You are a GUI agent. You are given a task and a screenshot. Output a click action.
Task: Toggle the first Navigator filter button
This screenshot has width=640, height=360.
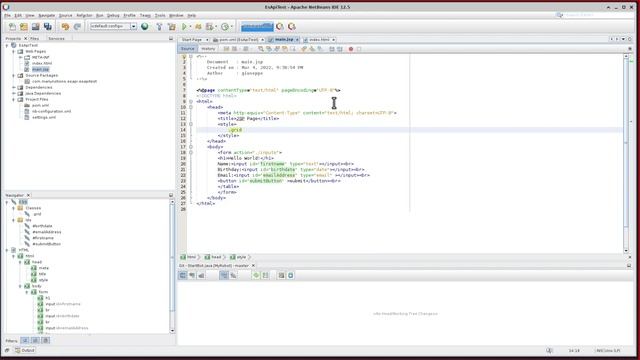pyautogui.click(x=25, y=340)
